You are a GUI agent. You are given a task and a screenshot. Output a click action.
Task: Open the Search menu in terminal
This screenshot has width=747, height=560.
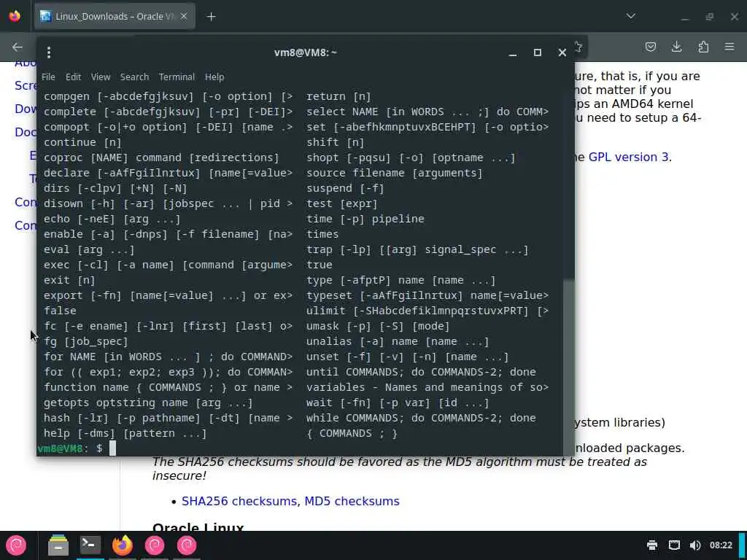pos(134,77)
